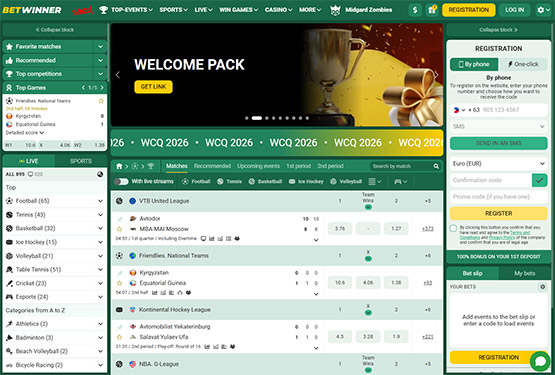Click SEND IN AN SMS button
555x375 pixels.
[498, 143]
